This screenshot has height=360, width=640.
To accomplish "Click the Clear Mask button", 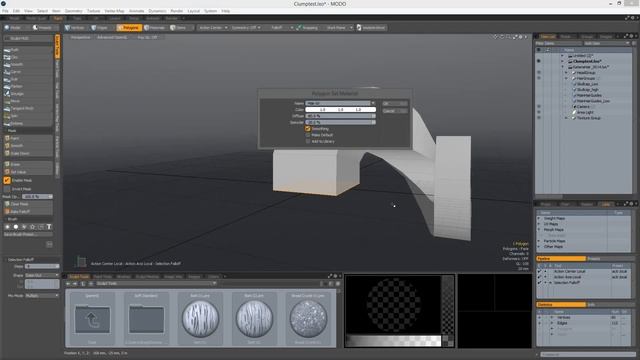I will pyautogui.click(x=28, y=204).
